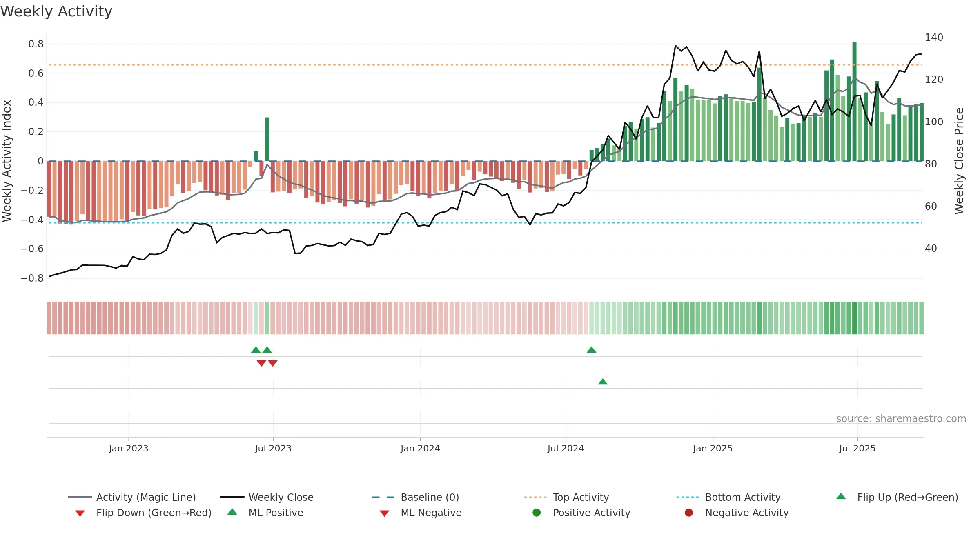This screenshot has width=980, height=551.
Task: Click the red ML Negative legend triangle
Action: (384, 513)
